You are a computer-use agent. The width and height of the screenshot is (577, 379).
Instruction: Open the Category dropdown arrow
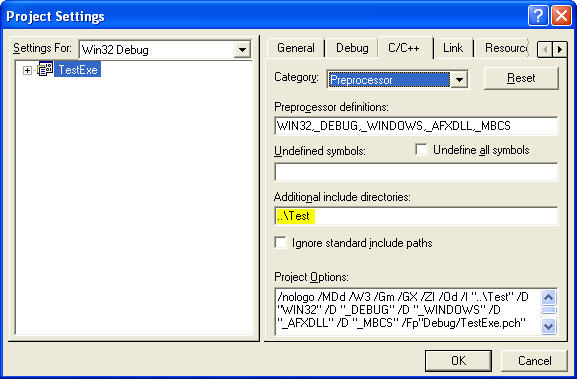point(459,79)
